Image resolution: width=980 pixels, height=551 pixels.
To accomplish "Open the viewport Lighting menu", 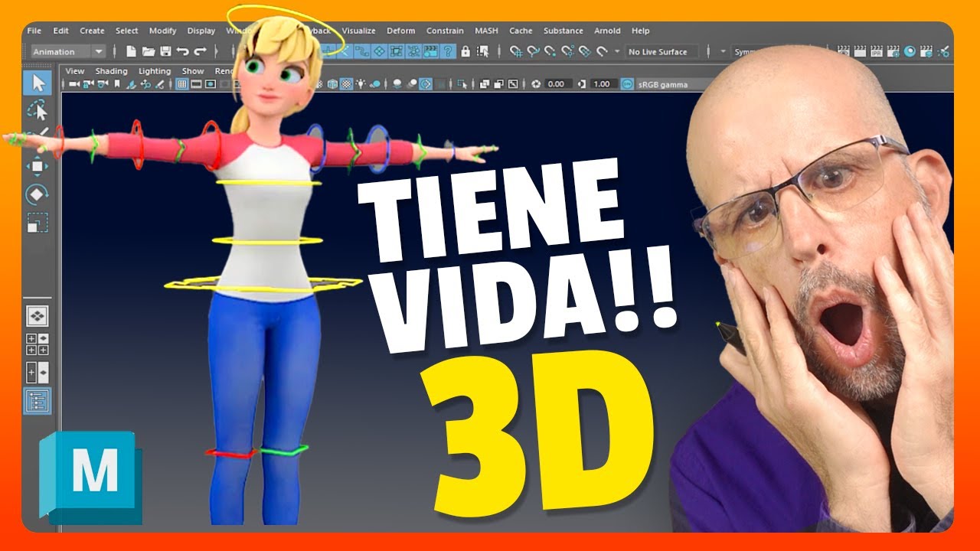I will [x=155, y=71].
